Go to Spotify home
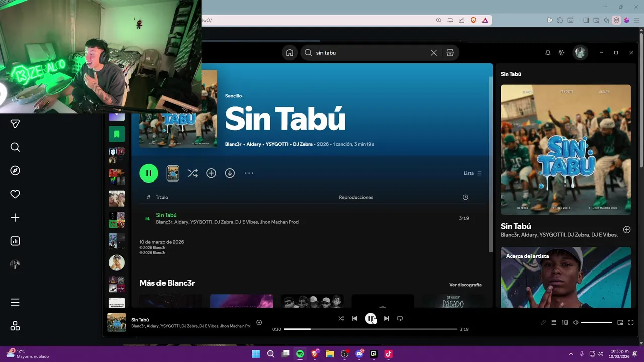The image size is (644, 362). [290, 52]
